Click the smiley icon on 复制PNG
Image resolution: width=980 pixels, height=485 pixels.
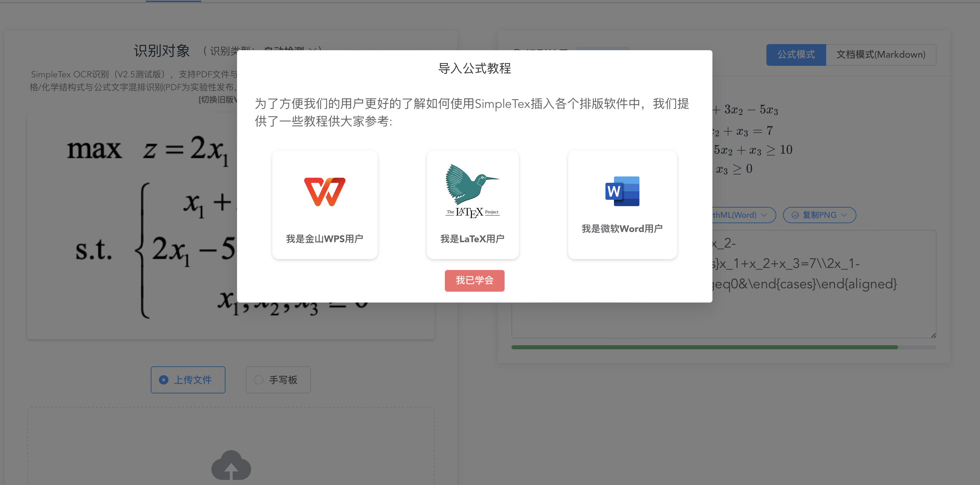[x=795, y=215]
